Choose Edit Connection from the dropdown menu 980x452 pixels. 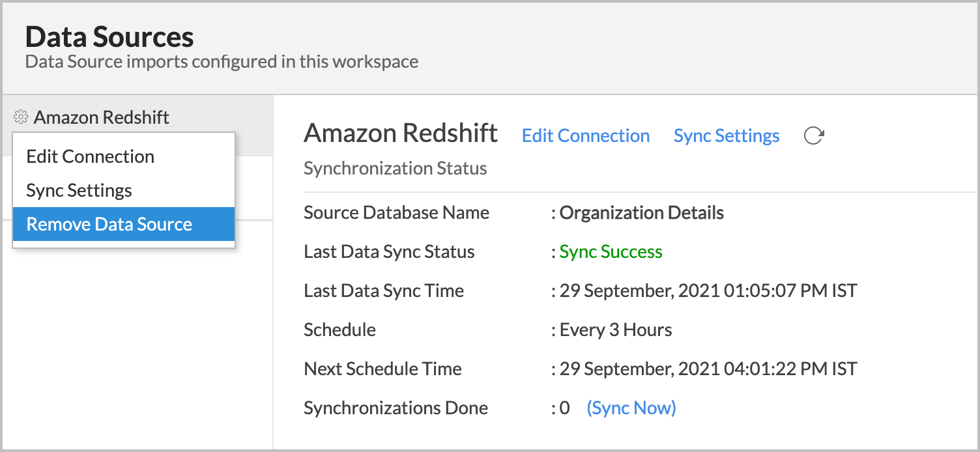(x=124, y=156)
